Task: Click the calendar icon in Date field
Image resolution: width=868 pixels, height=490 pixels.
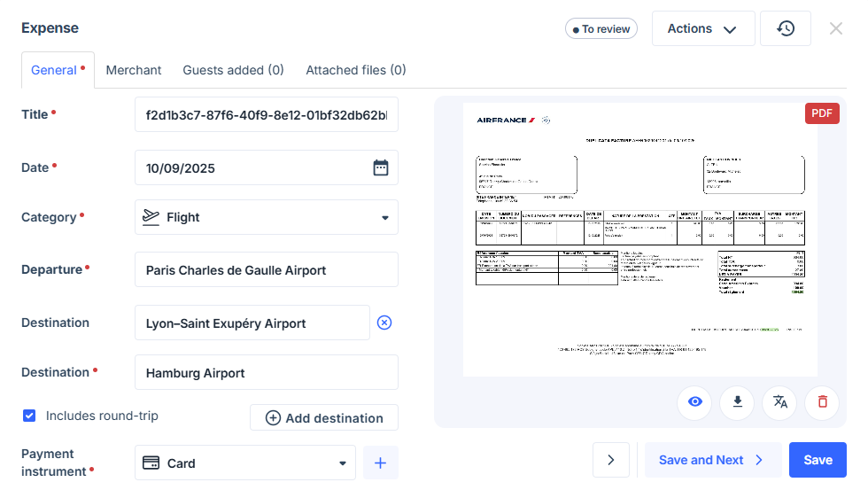Action: pos(381,167)
